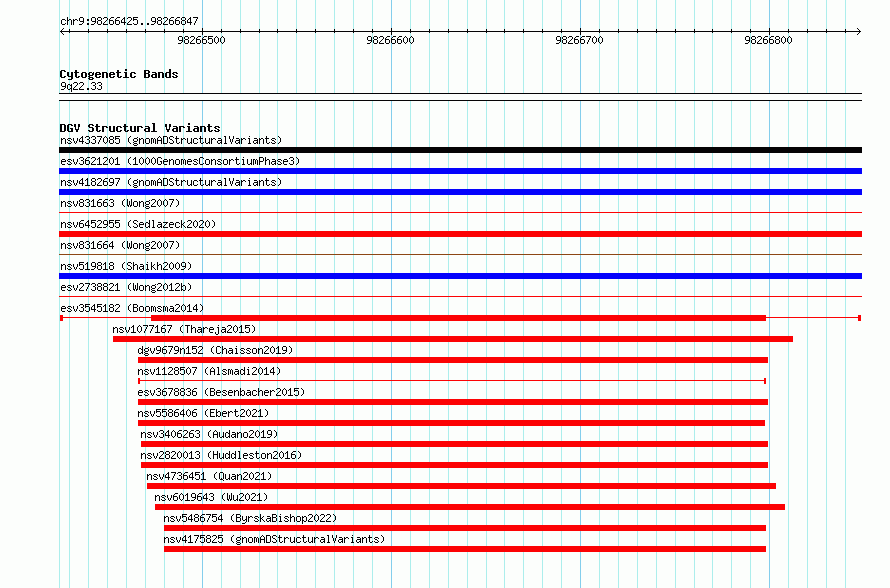Viewport: 890px width, 588px height.
Task: Open esv3678836 (Besenbacher2015) label
Action: pos(221,392)
